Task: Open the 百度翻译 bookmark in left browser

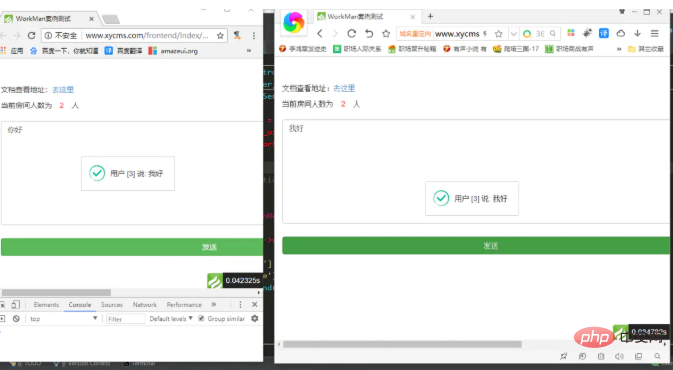Action: pyautogui.click(x=124, y=51)
